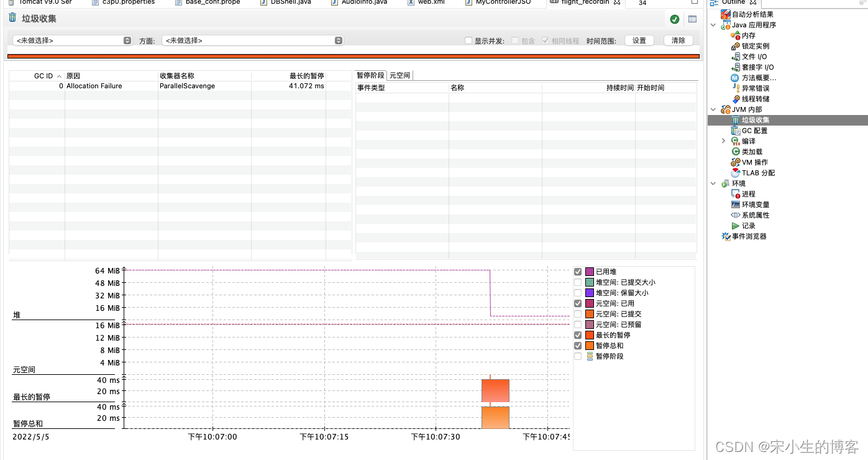Open the 类加载 page icon
868x460 pixels.
coord(736,152)
